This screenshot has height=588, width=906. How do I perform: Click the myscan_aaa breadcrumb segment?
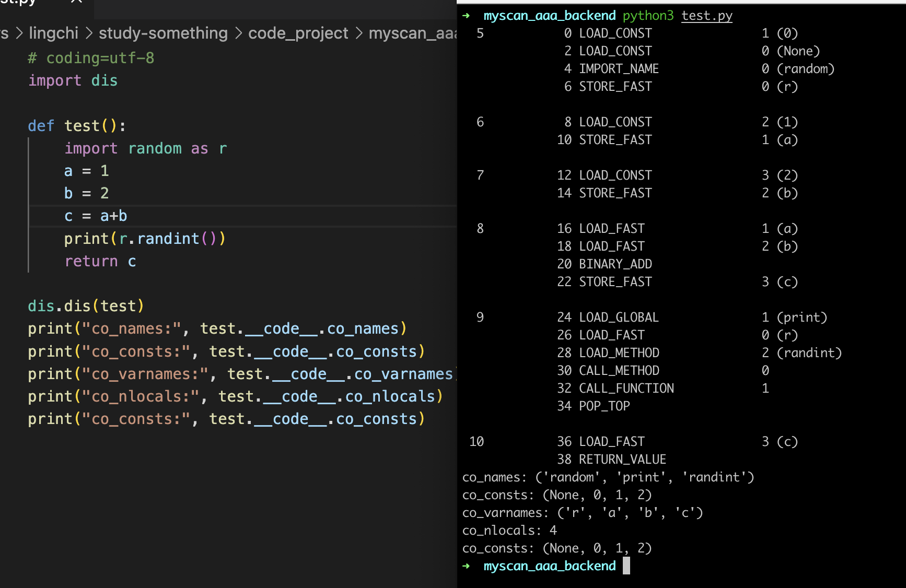(x=413, y=33)
